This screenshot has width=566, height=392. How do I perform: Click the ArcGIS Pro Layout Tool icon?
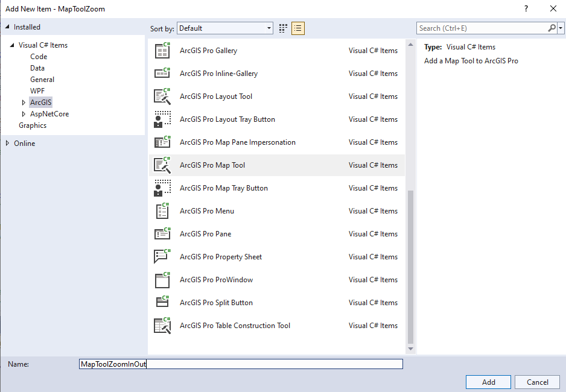coord(162,96)
